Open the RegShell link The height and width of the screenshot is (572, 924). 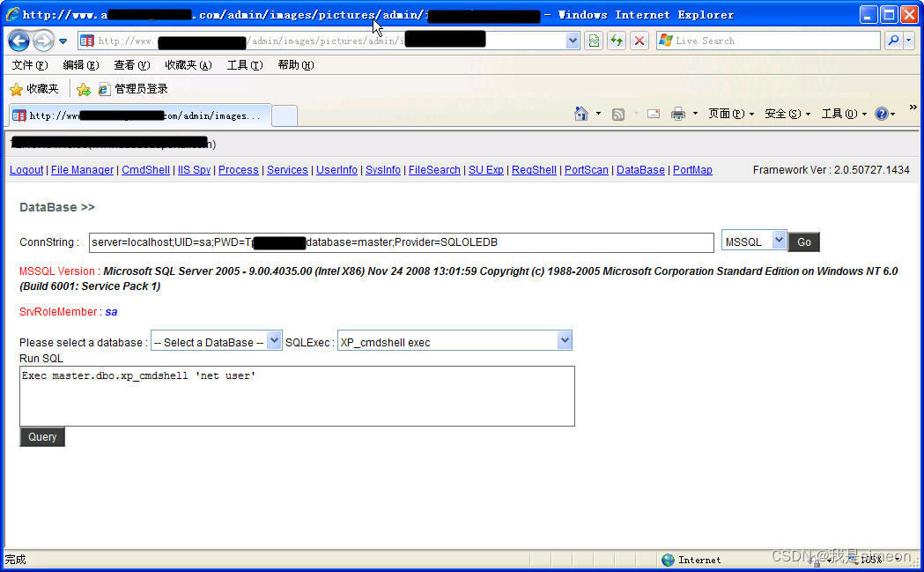point(534,170)
